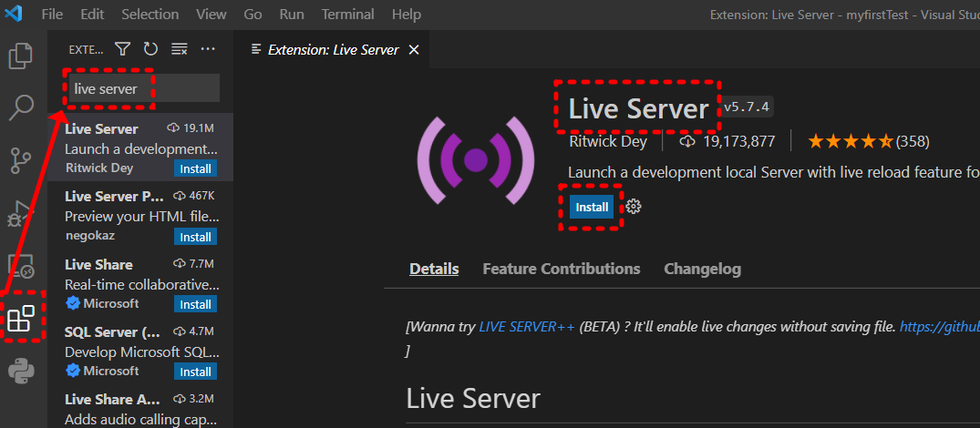Open the Extensions panel more actions menu
The image size is (980, 428).
(x=208, y=48)
